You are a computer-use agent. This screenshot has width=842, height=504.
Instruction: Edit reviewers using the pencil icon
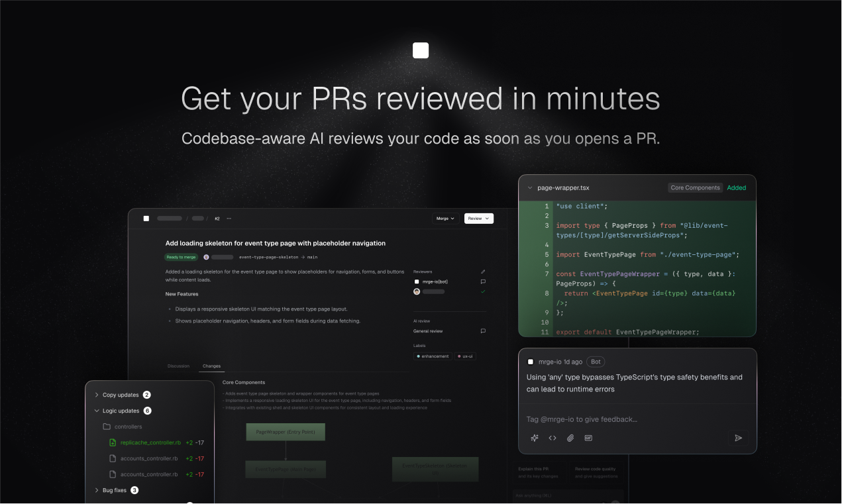point(483,272)
